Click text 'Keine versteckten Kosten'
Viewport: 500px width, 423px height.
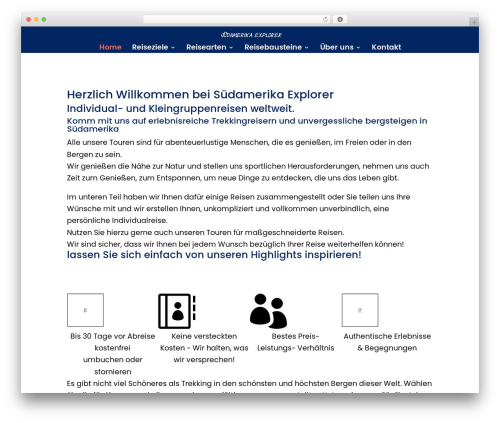[204, 342]
